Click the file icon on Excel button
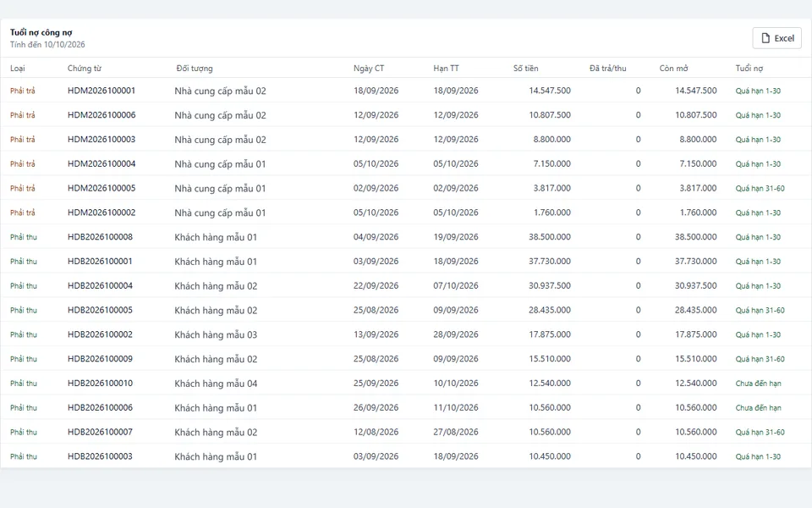This screenshot has height=508, width=812. [x=765, y=38]
